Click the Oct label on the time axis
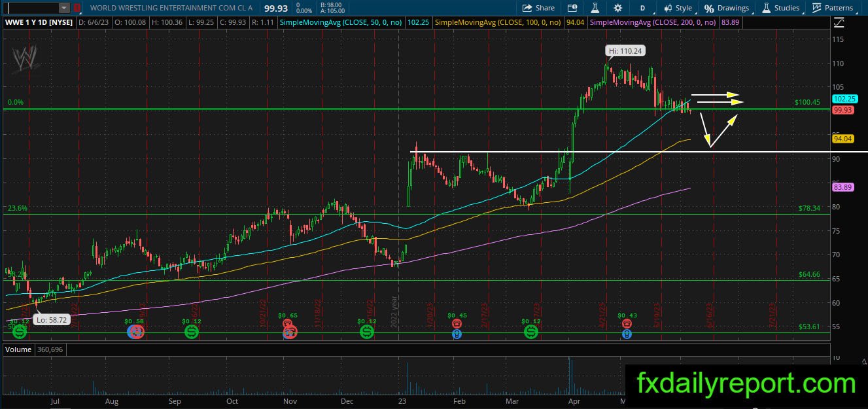The image size is (868, 409). tap(232, 400)
